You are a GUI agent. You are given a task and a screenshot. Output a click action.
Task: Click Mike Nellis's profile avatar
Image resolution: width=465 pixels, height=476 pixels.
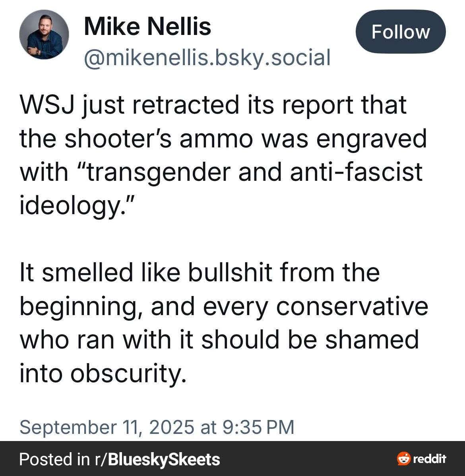(44, 34)
